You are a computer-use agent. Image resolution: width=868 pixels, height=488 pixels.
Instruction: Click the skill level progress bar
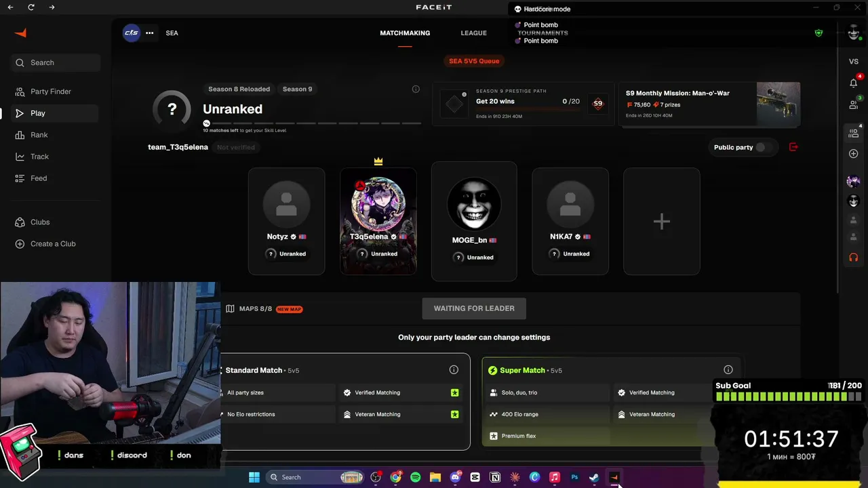click(313, 123)
